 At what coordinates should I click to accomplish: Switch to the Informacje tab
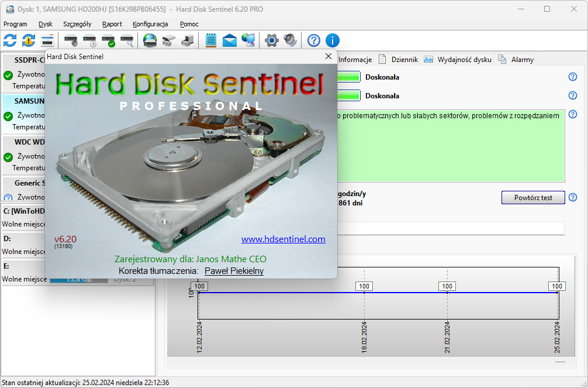355,59
